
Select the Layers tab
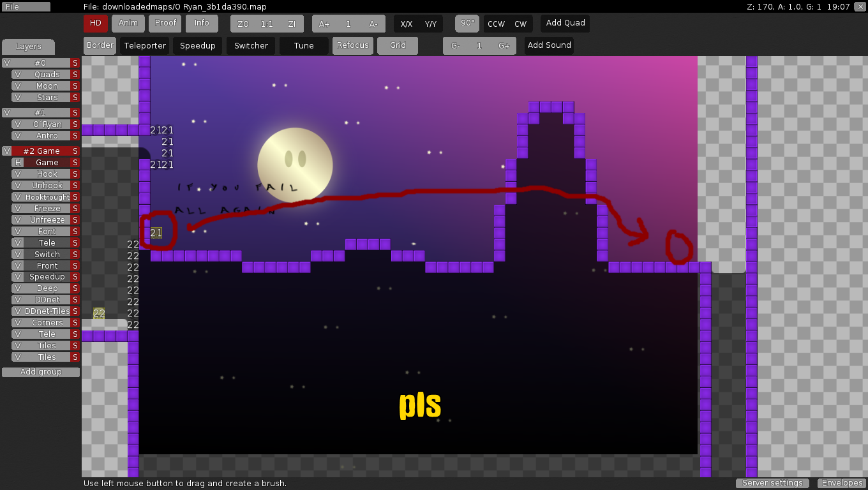click(x=28, y=47)
